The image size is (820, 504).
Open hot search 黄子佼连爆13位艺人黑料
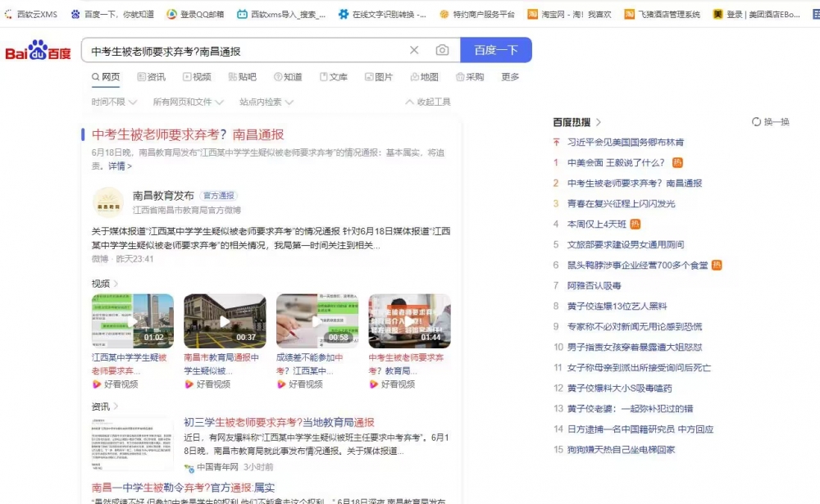click(617, 306)
